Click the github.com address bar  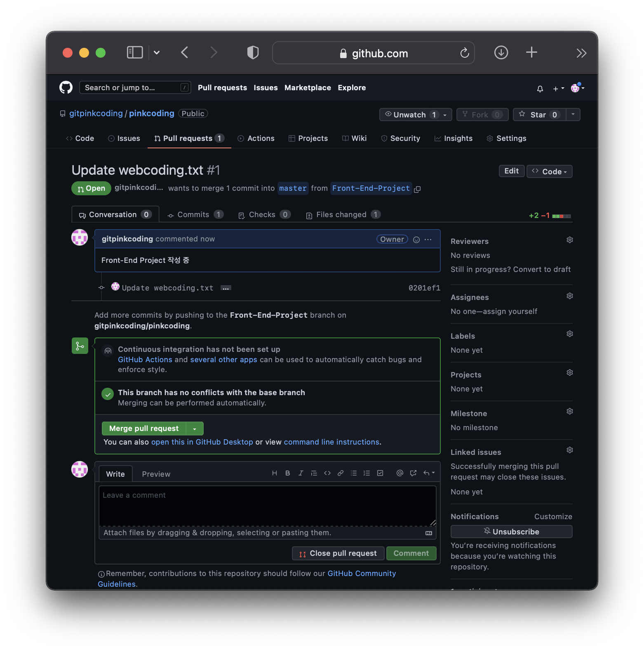374,53
